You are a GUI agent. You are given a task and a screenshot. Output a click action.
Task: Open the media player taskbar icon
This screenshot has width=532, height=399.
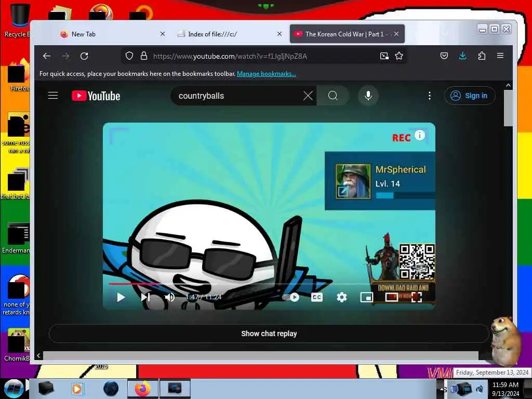coord(77,389)
